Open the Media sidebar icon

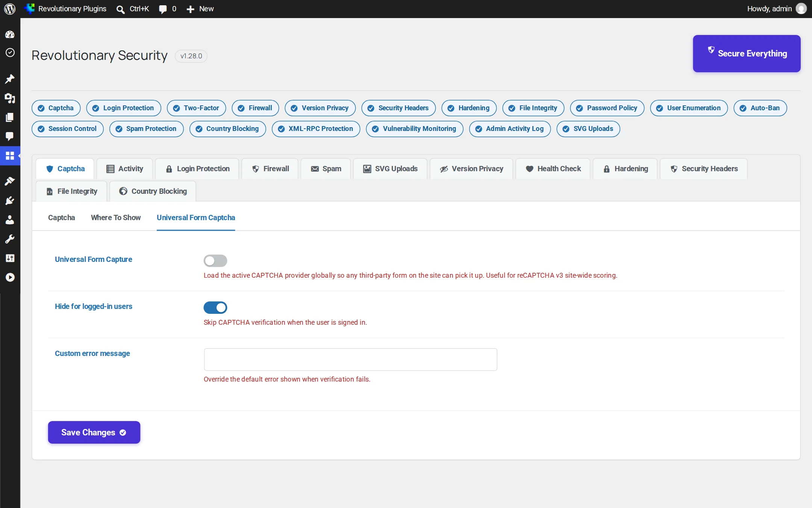pos(10,98)
